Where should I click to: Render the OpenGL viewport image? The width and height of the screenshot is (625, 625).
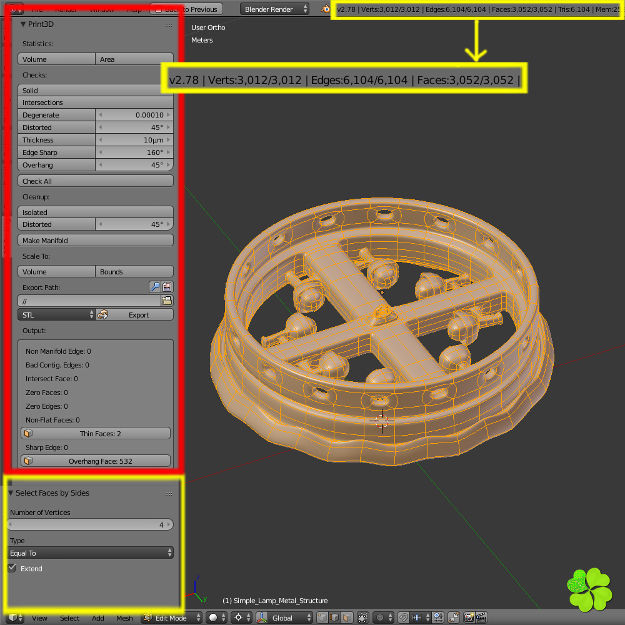[470, 617]
